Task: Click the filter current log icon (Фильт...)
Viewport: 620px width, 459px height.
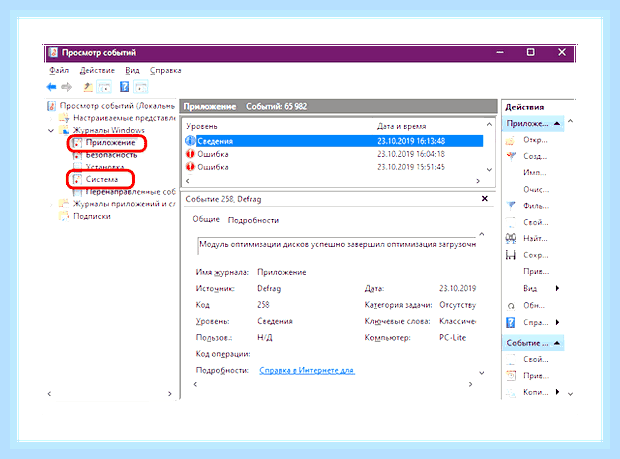Action: 511,206
